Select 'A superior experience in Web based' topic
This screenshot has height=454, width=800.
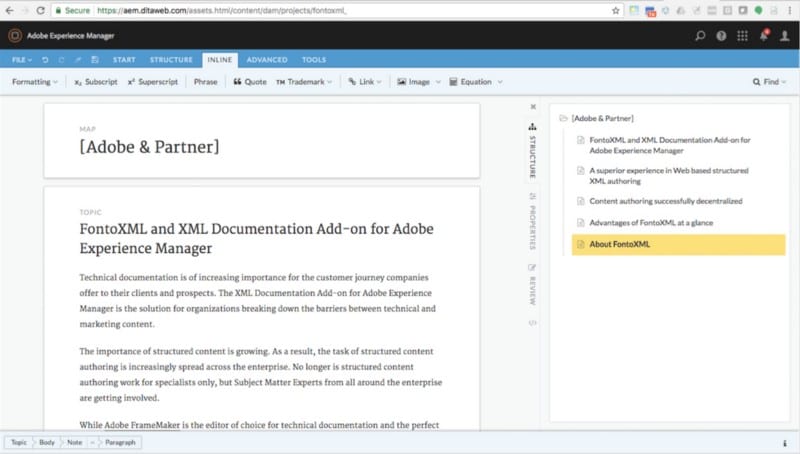668,175
